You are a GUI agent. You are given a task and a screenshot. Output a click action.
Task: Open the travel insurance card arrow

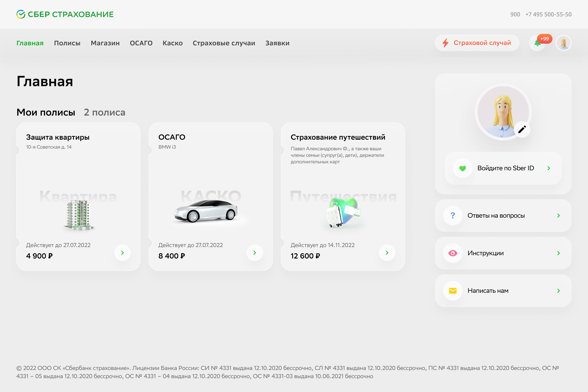[x=387, y=253]
